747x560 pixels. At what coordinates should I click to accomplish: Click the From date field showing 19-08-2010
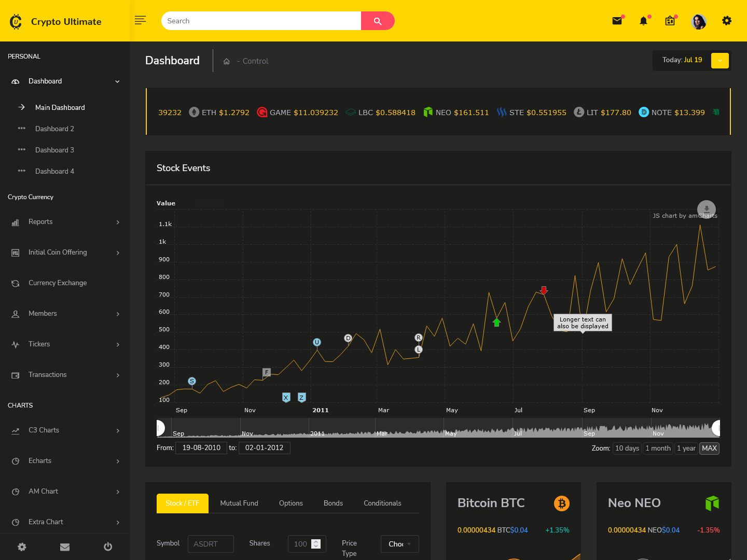click(x=201, y=447)
